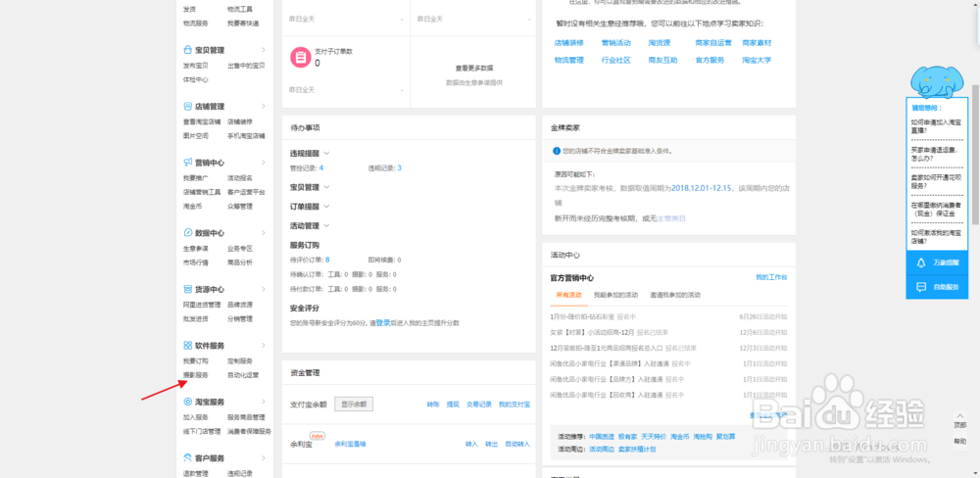Viewport: 980px width, 478px height.
Task: Click the 自动转入 link
Action: coord(517,444)
